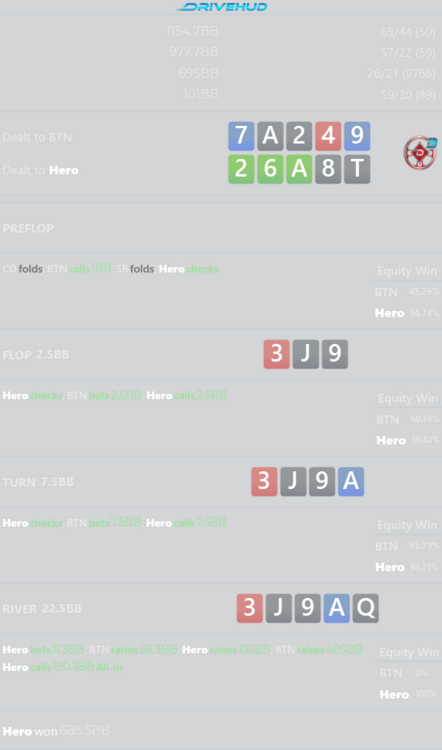Select BTN's blue 7 hole card

(241, 136)
